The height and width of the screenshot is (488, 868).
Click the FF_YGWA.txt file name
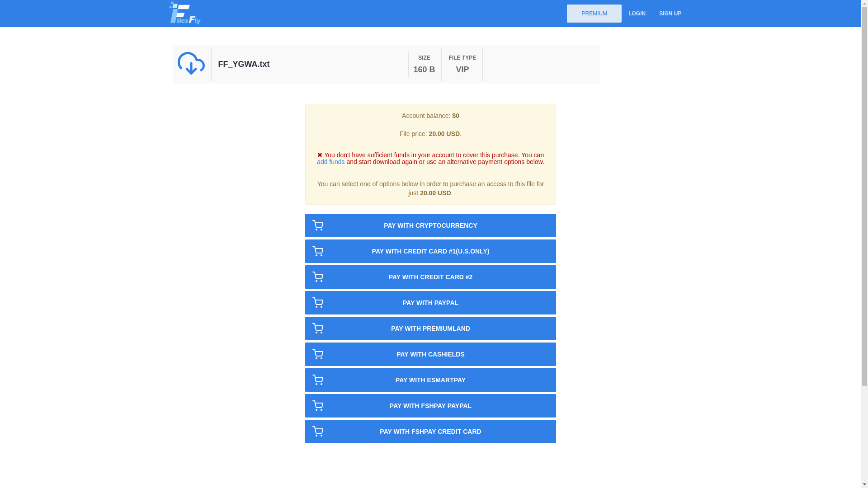tap(244, 64)
